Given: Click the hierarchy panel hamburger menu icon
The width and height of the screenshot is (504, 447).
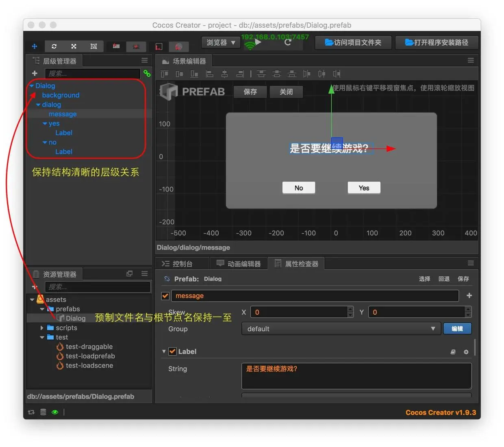Looking at the screenshot, I should [144, 60].
